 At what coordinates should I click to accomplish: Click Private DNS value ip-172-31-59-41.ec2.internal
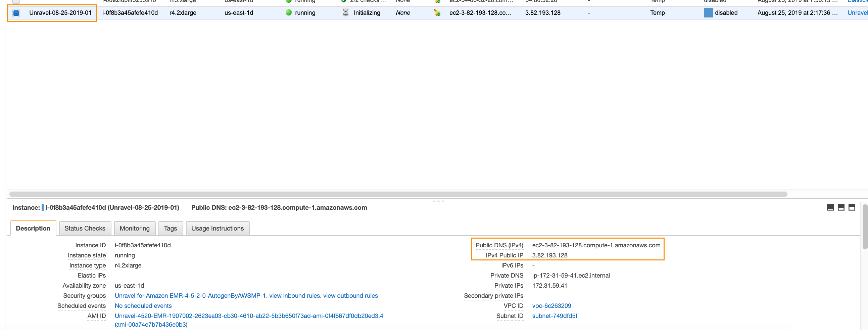(x=571, y=276)
